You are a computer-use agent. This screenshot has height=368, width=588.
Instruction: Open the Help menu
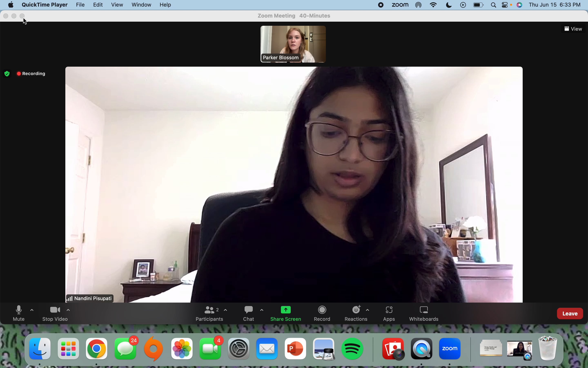165,5
